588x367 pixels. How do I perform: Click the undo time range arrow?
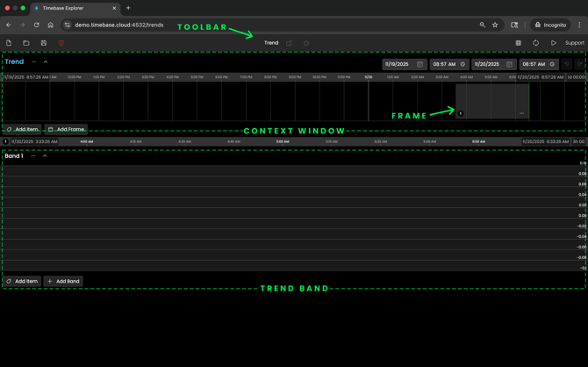pos(567,64)
